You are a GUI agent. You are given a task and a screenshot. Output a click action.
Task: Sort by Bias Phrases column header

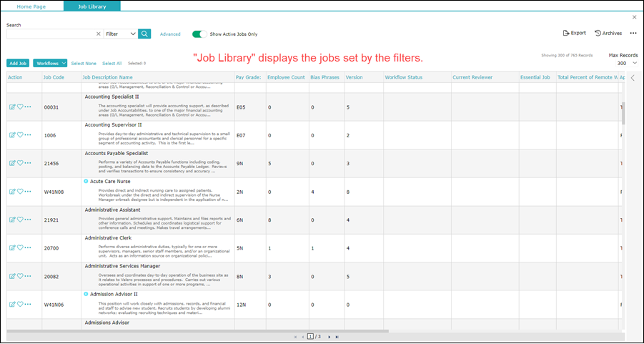click(325, 77)
